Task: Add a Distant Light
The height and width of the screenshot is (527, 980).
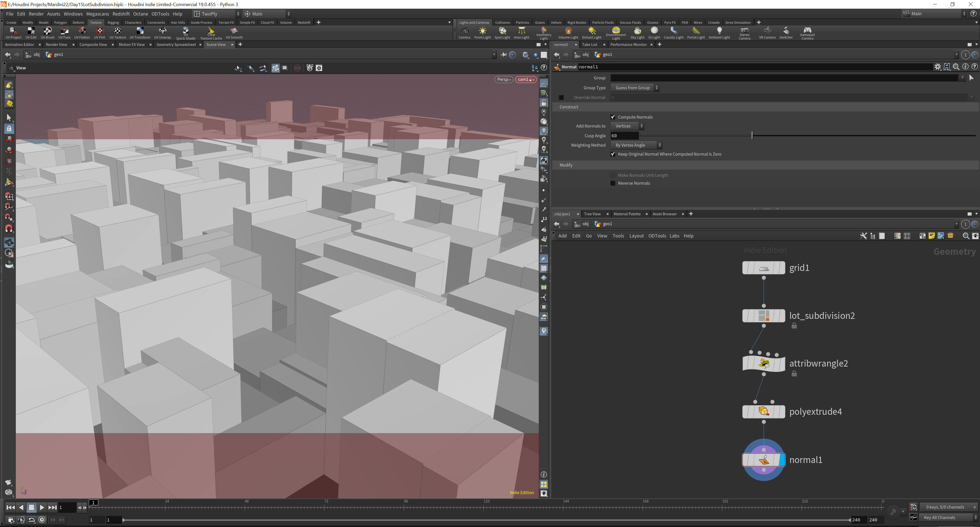Action: coord(592,33)
